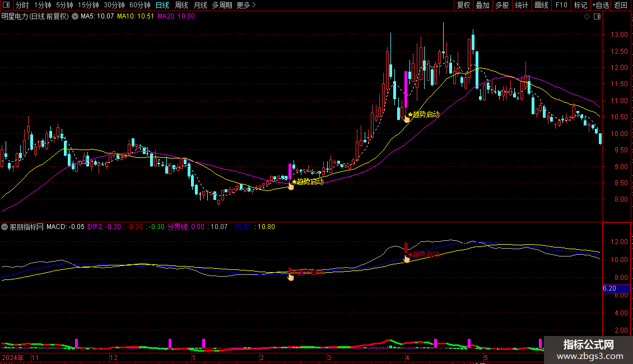Screen dimensions: 633x364
Task: Click the upper 趋势启动 signal in April
Action: (x=424, y=115)
